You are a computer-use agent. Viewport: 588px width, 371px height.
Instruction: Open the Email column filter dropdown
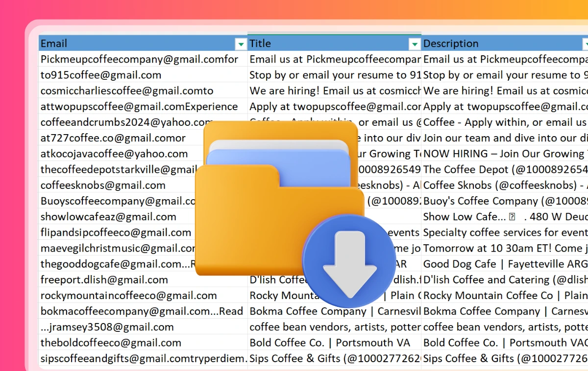(x=241, y=45)
